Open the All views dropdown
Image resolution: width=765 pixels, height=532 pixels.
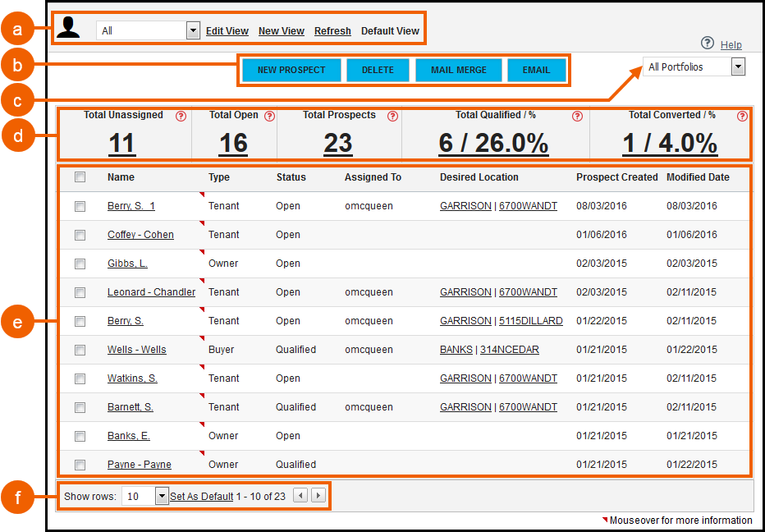(x=193, y=31)
